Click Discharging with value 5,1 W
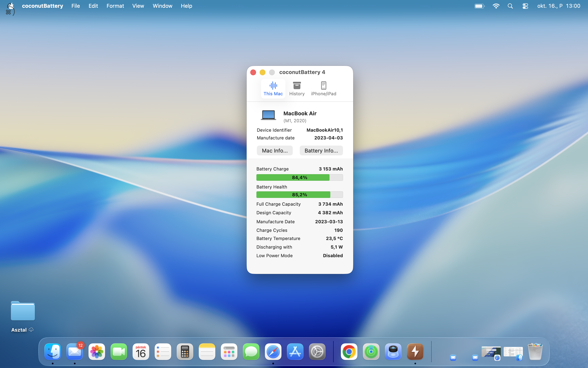Image resolution: width=588 pixels, height=368 pixels. 336,247
